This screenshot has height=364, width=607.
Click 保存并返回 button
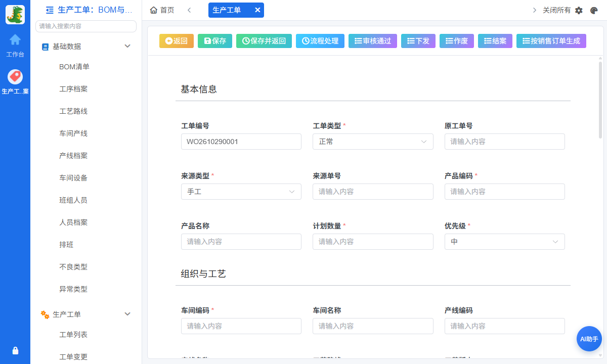click(264, 41)
